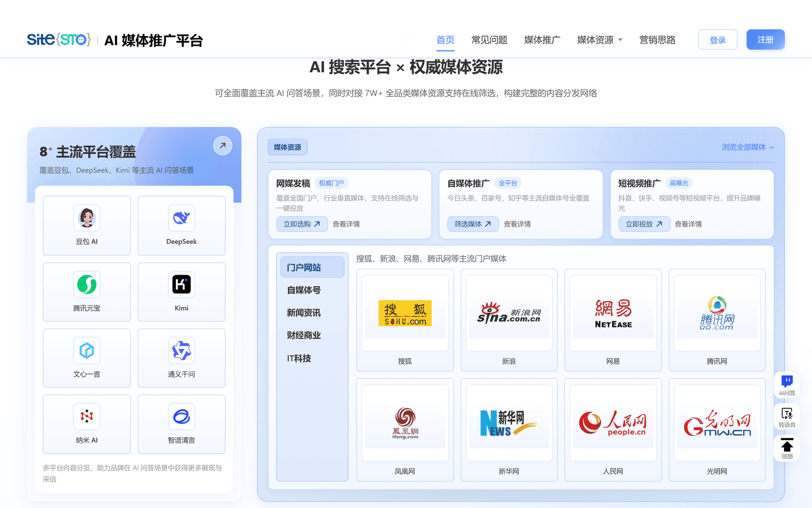Open the 文心一言 platform icon
Viewport: 812px width, 508px height.
(87, 351)
